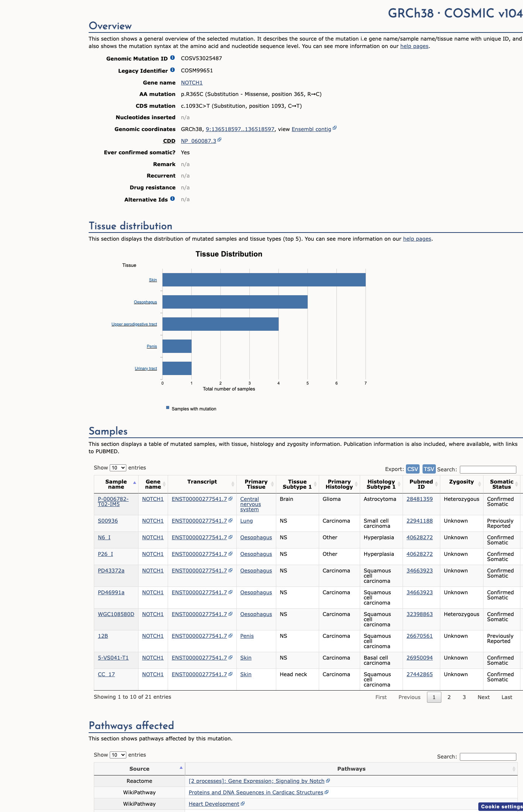Viewport: 523px width, 812px height.
Task: Click the Skin bar in tissue chart
Action: pos(264,280)
